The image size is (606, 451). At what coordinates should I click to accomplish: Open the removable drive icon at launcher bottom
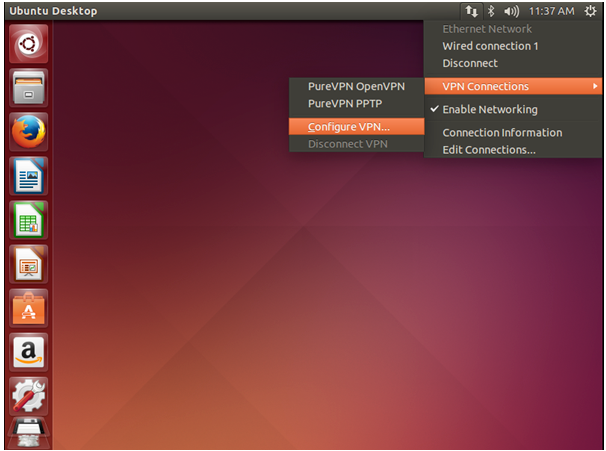(29, 433)
